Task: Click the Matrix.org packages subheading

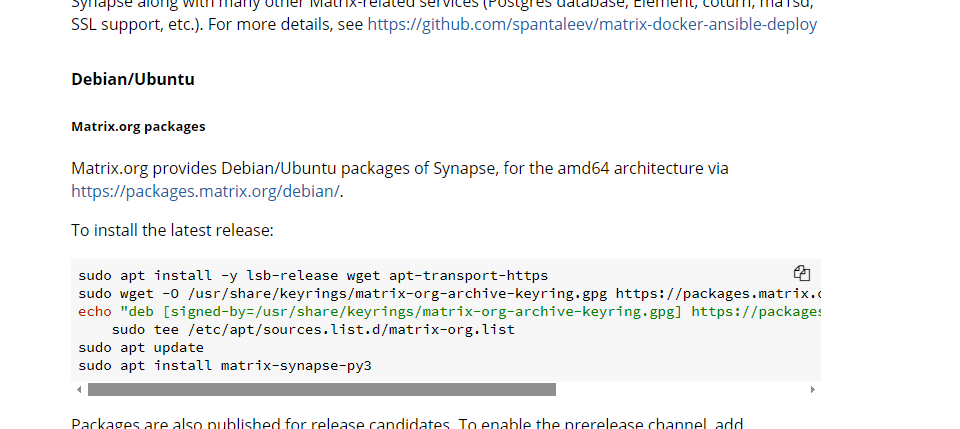Action: [138, 127]
